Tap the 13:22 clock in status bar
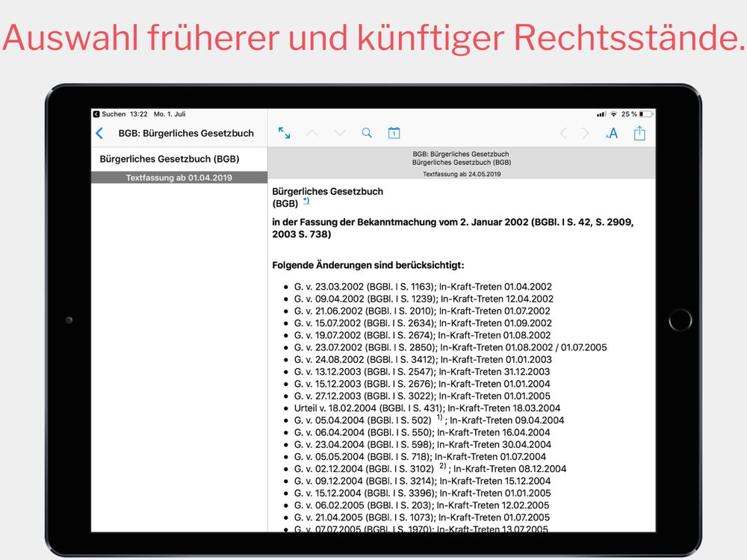Image resolution: width=747 pixels, height=560 pixels. pyautogui.click(x=139, y=114)
